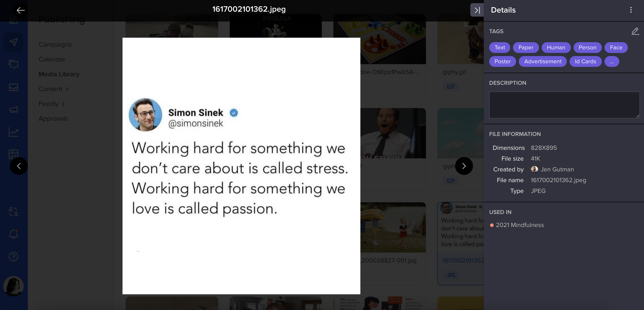Screen dimensions: 644x310
Task: Open Campaigns in the Publishing menu
Action: pos(55,44)
